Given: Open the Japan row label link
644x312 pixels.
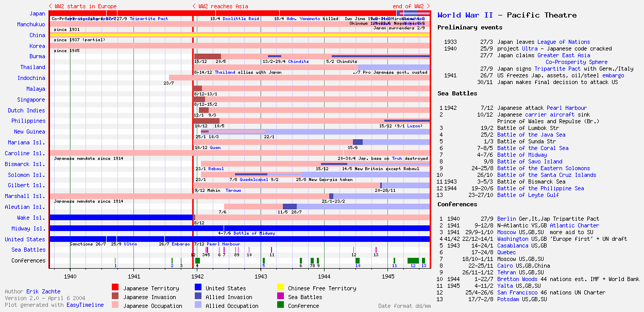Looking at the screenshot, I should coord(37,14).
